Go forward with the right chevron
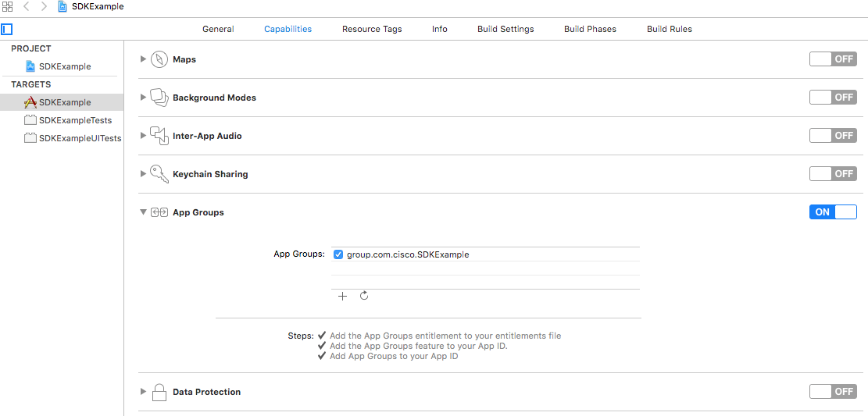 [45, 7]
